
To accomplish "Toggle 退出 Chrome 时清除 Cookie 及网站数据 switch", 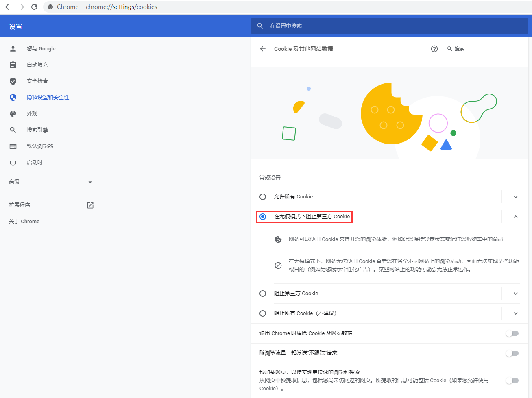I will pos(512,333).
